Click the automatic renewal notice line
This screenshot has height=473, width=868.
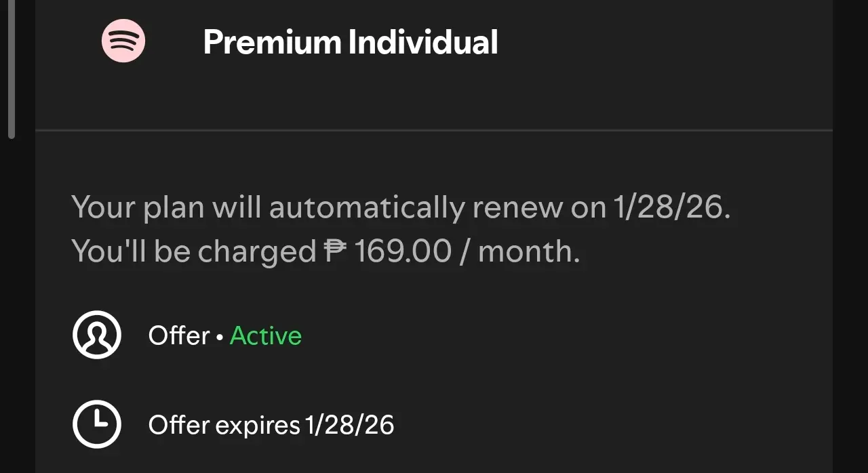[x=401, y=207]
